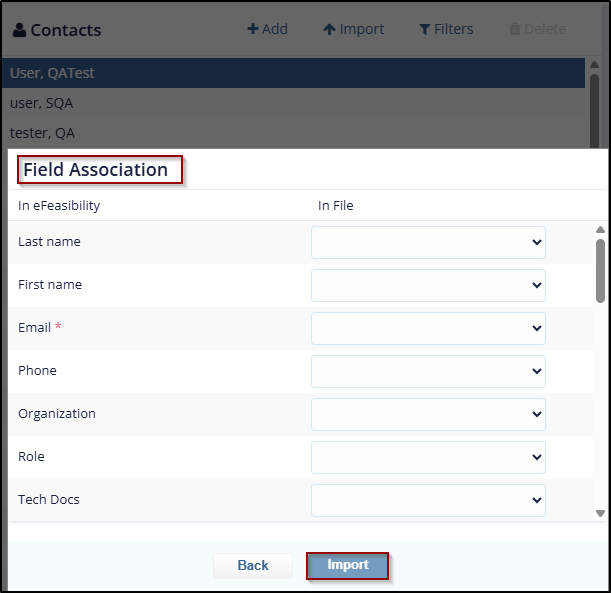Screen dimensions: 611x593
Task: Open the Email field dropdown
Action: 428,328
